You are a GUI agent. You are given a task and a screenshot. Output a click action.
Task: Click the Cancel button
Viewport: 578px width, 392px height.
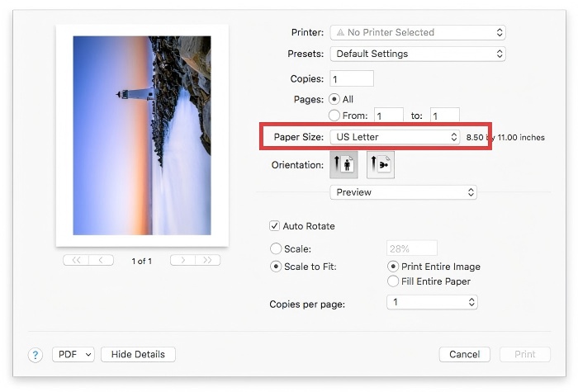464,354
